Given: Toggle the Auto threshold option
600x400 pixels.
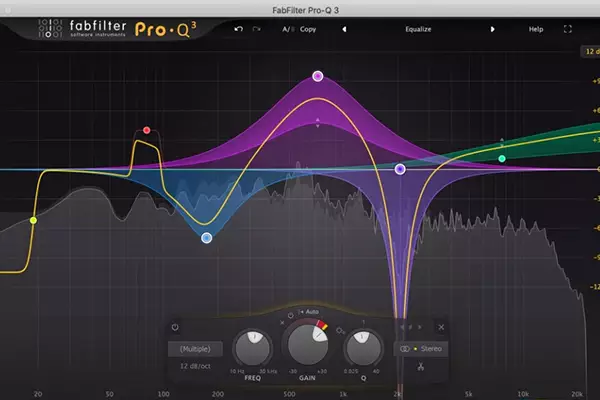Looking at the screenshot, I should (308, 312).
